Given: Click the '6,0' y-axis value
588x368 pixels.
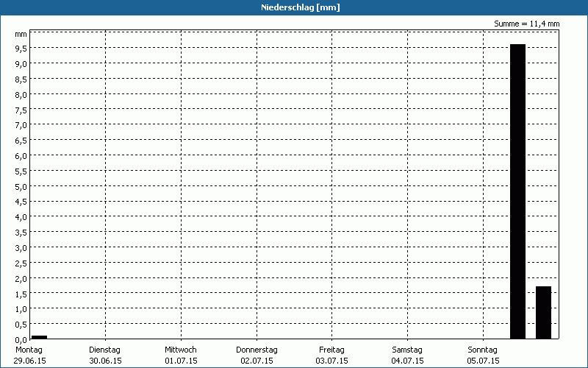Looking at the screenshot, I should pyautogui.click(x=21, y=156).
